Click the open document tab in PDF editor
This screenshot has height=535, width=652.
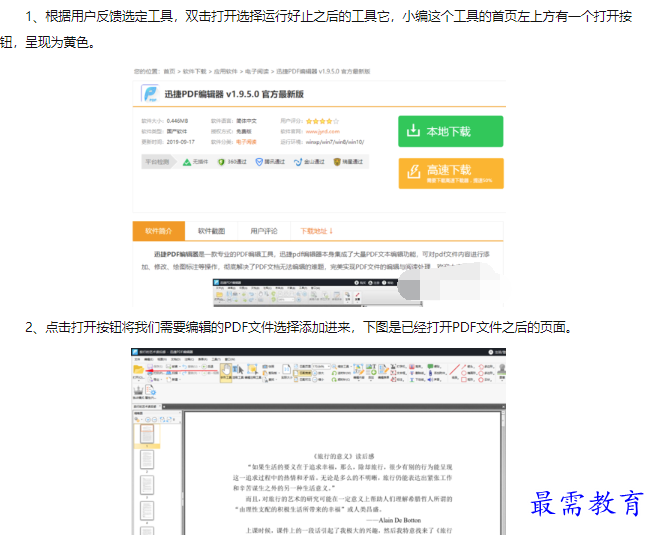coord(147,406)
